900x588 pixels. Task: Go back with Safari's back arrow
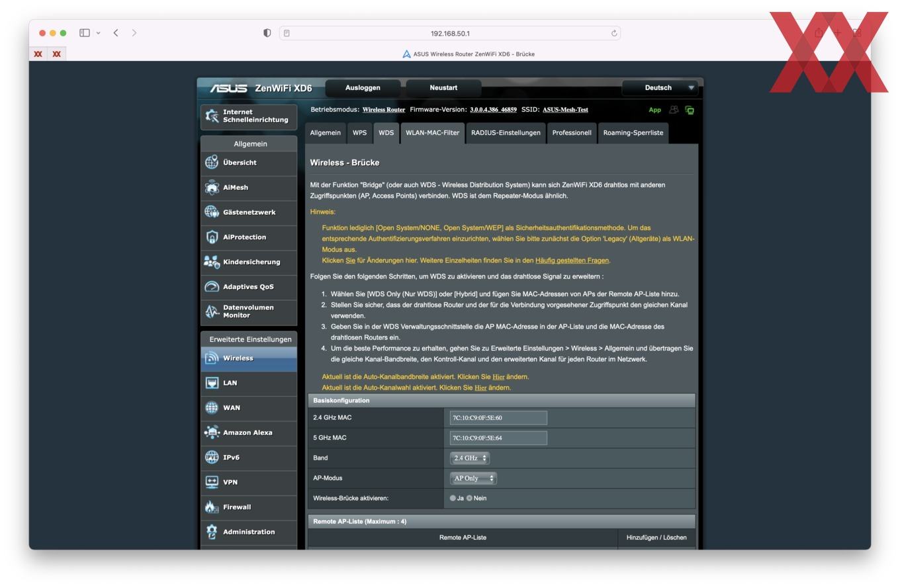116,32
